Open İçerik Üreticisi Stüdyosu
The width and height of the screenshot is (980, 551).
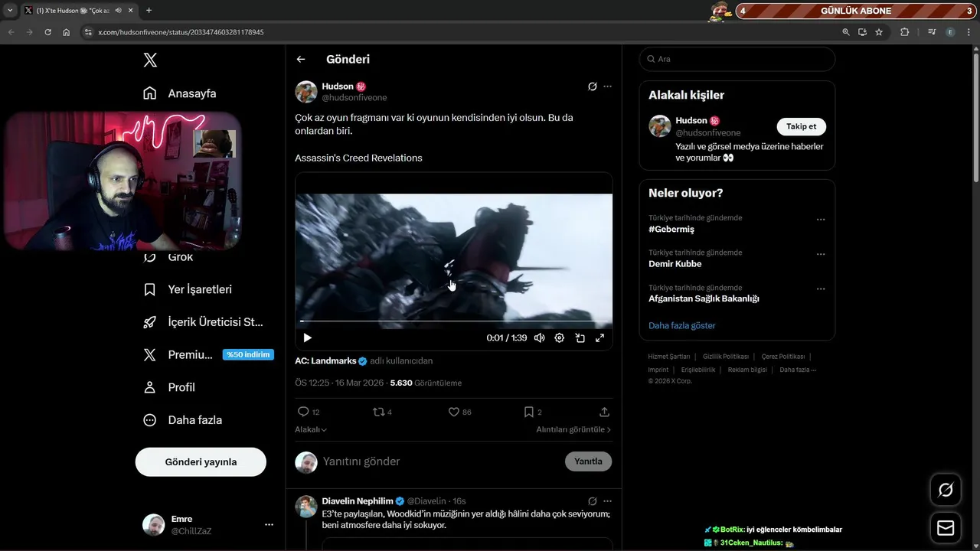[x=203, y=322]
